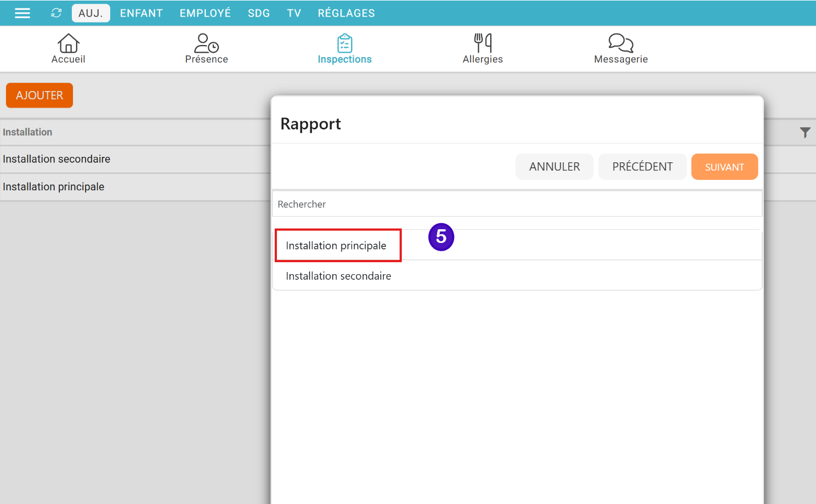
Task: Open Messagerie chat icon
Action: pyautogui.click(x=621, y=43)
